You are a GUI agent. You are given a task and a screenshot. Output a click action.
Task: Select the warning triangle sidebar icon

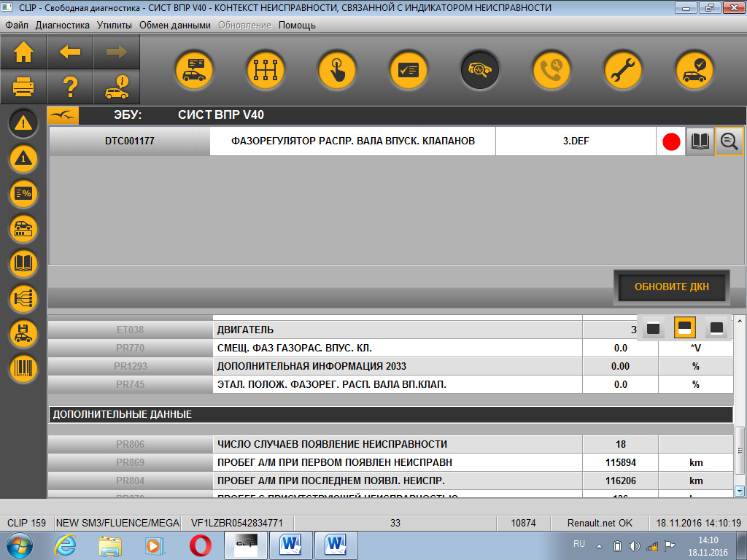[x=23, y=123]
